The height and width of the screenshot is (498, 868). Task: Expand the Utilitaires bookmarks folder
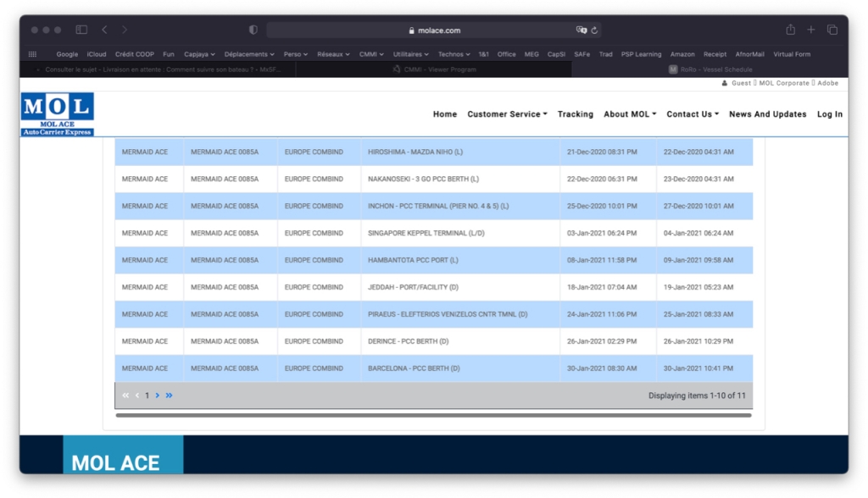411,54
